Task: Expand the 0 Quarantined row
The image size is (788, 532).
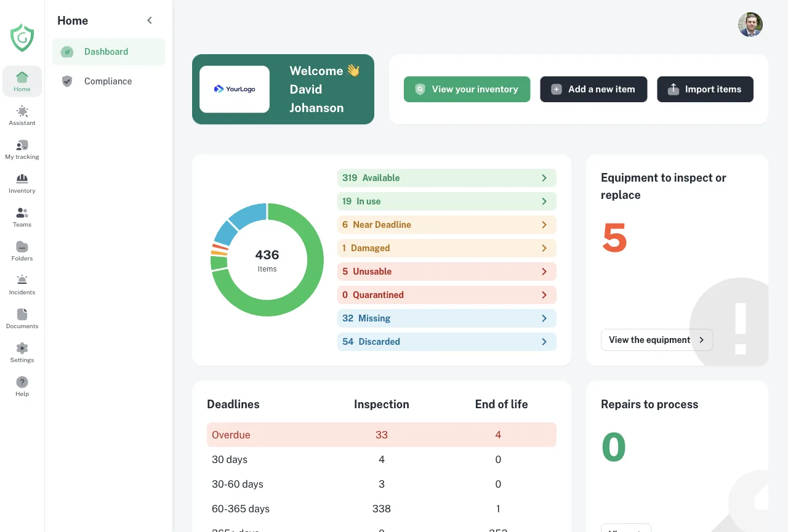Action: (447, 295)
